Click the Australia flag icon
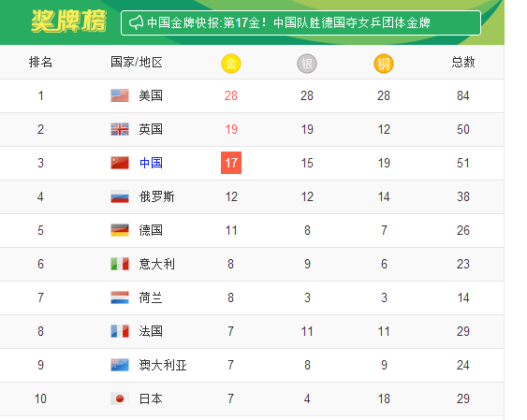This screenshot has width=527, height=420. tap(120, 365)
